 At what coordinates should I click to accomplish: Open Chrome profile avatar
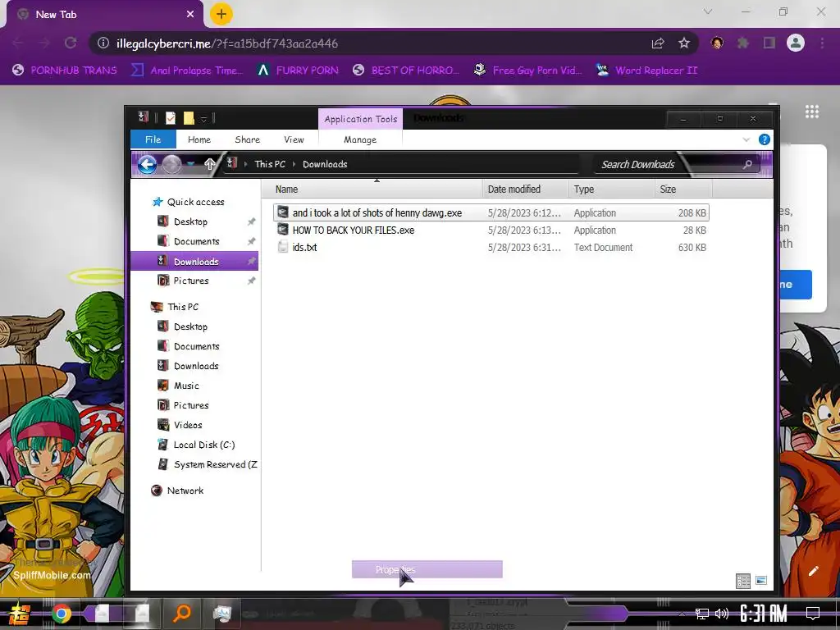pyautogui.click(x=796, y=43)
